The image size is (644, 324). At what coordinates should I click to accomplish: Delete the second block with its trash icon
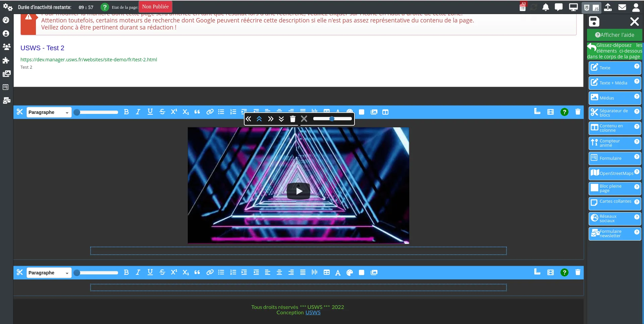[578, 272]
